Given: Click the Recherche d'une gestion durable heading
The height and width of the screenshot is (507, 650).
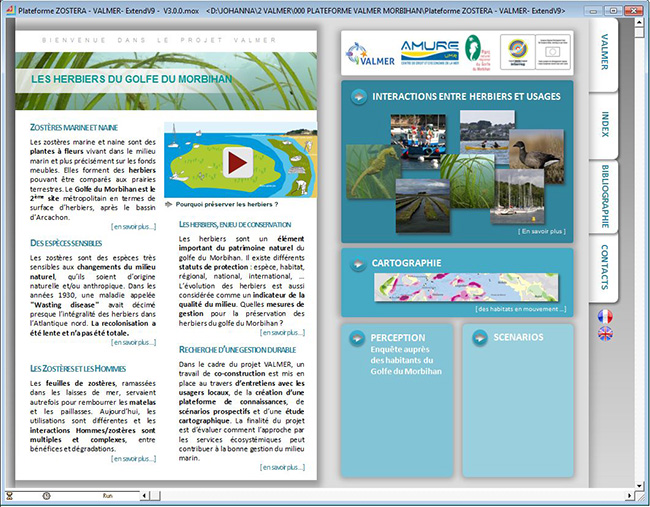Looking at the screenshot, I should [x=238, y=350].
